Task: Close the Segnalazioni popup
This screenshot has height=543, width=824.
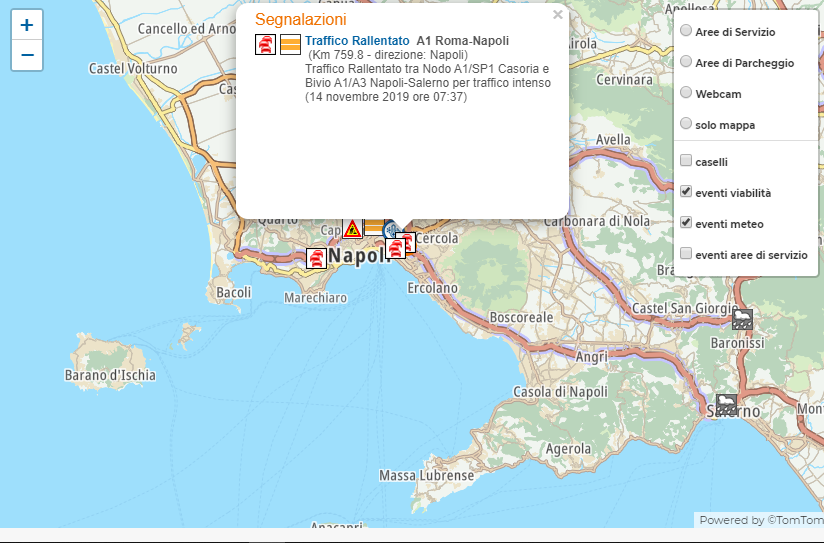Action: 557,15
